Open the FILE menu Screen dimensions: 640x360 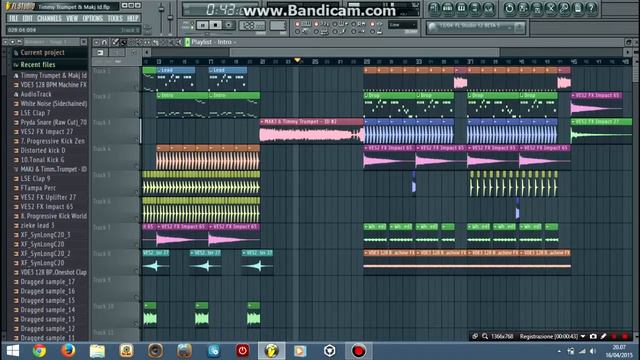point(13,18)
